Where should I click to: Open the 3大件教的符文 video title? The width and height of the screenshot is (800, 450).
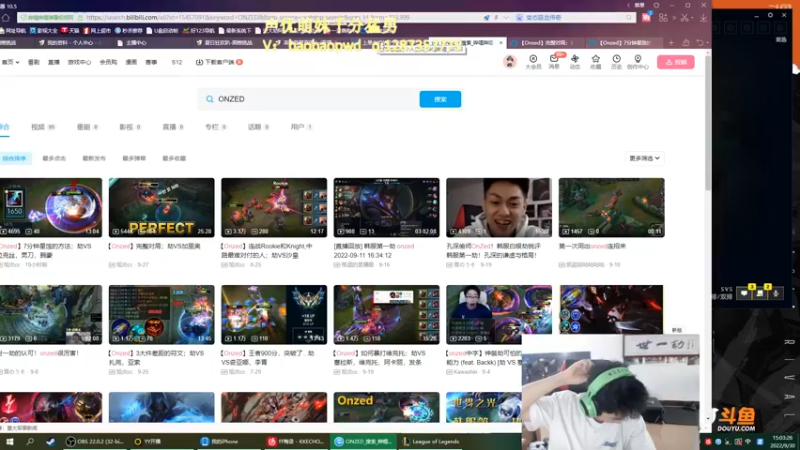tap(157, 358)
